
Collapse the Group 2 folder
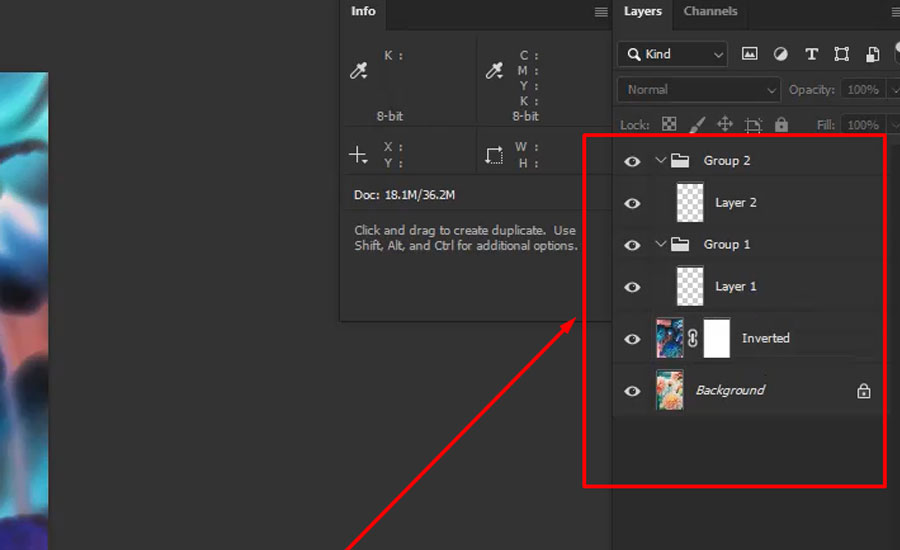[660, 160]
